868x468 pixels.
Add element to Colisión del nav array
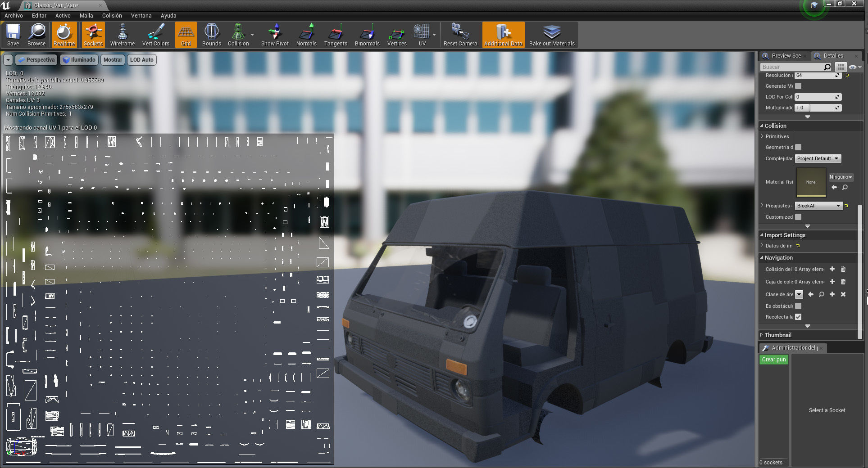pos(832,269)
